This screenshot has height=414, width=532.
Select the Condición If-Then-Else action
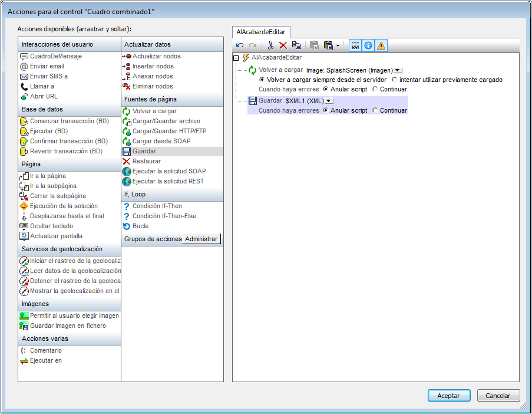tap(160, 216)
